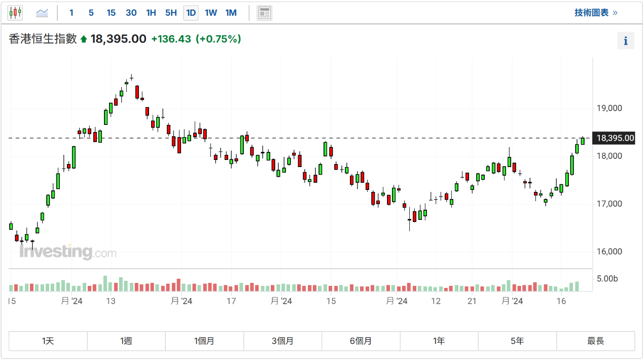
Task: Click the 18,395.00 current price label
Action: click(x=615, y=138)
